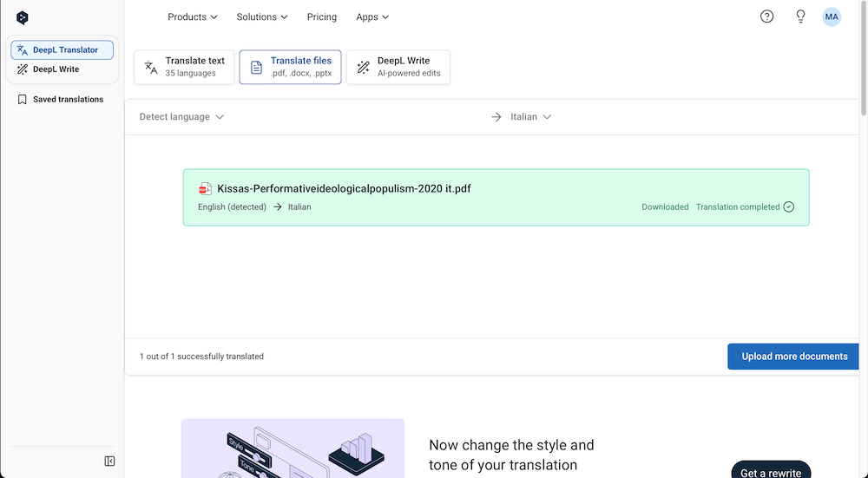This screenshot has height=478, width=868.
Task: Click Upload more documents button
Action: click(794, 357)
